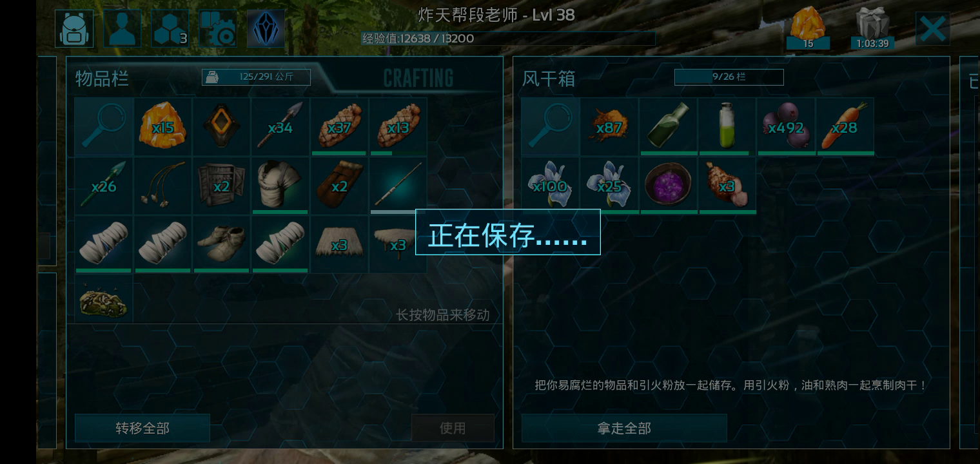
Task: Select the cooked meat stack x37
Action: point(339,127)
